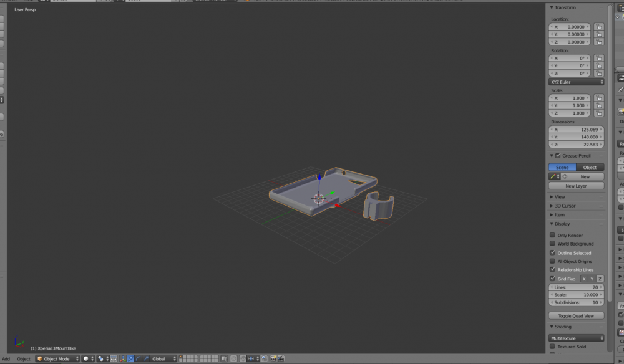Enable World Background checkbox

552,244
